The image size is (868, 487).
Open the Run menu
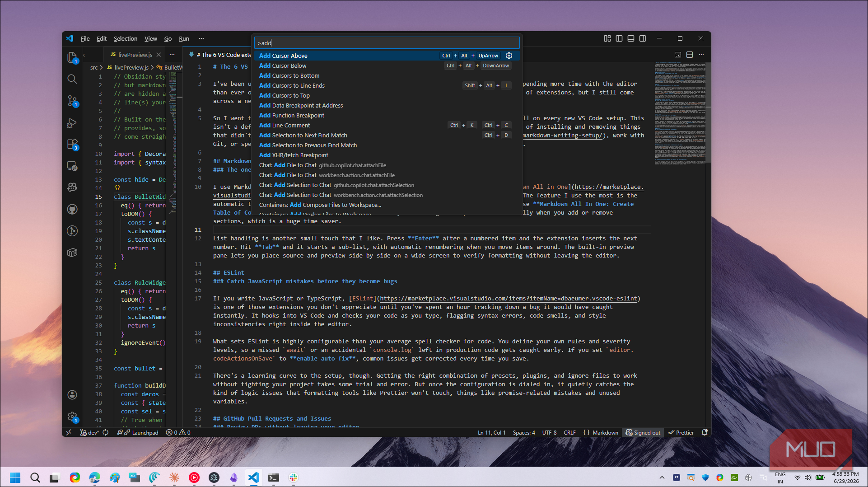(x=184, y=38)
